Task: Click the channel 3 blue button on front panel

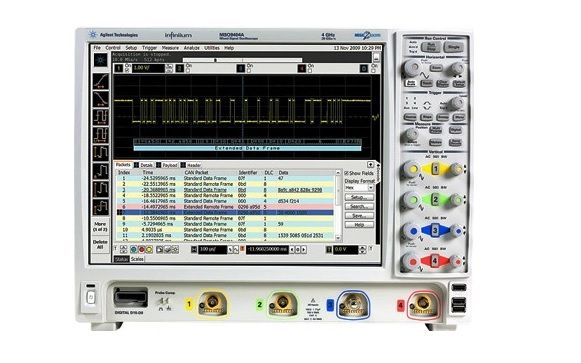Action: [435, 230]
